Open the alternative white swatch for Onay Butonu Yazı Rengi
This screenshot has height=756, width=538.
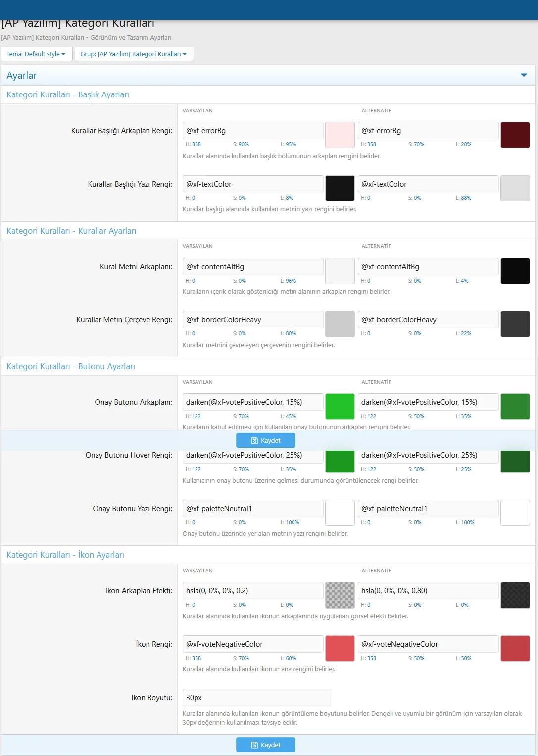coord(515,513)
